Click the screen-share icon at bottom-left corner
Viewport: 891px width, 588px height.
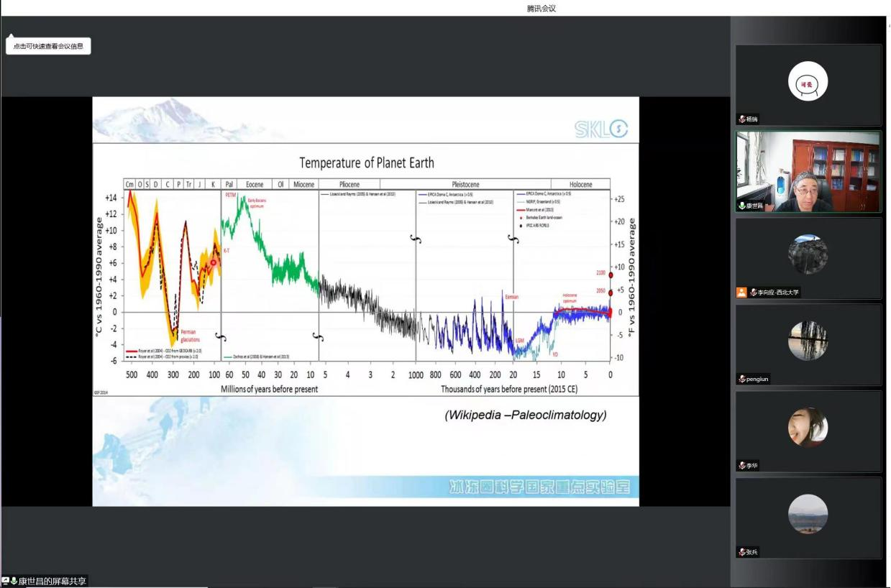coord(6,581)
